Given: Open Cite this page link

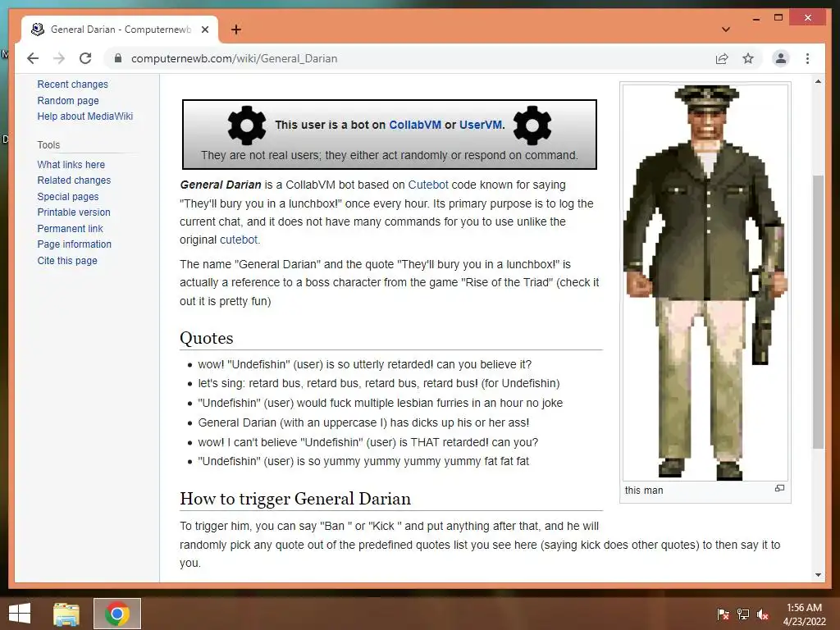Looking at the screenshot, I should coord(67,260).
